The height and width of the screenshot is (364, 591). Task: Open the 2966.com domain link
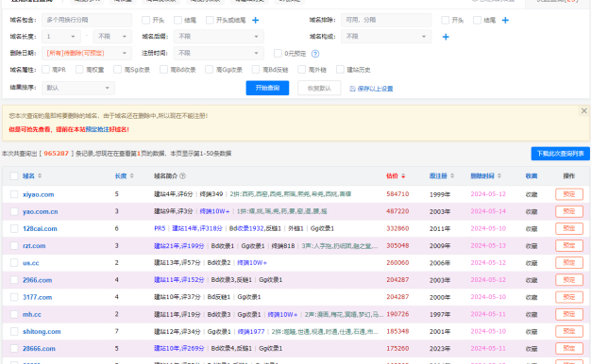point(38,280)
